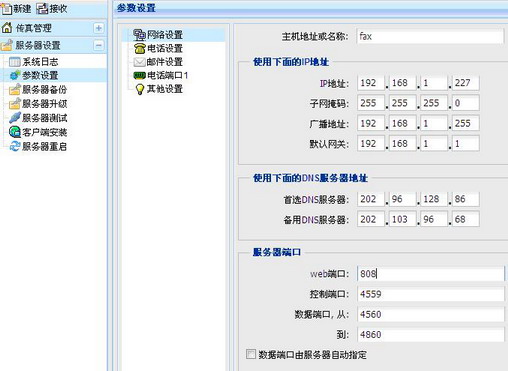Click the 广播地址 second octet field 168
The image size is (508, 371).
click(402, 123)
